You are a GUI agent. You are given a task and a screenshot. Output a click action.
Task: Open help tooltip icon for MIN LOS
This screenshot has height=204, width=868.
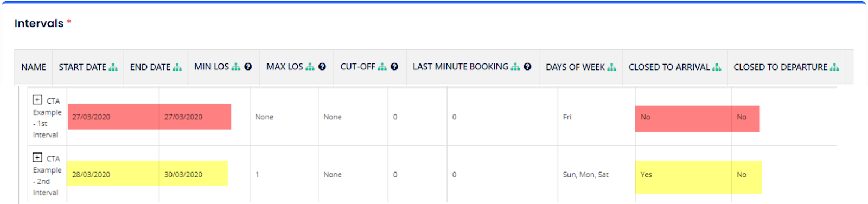(248, 67)
